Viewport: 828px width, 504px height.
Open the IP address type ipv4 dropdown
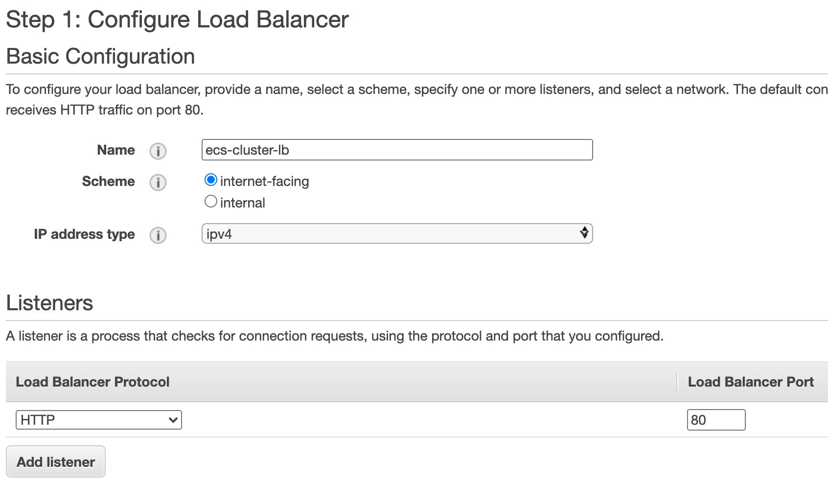coord(397,233)
